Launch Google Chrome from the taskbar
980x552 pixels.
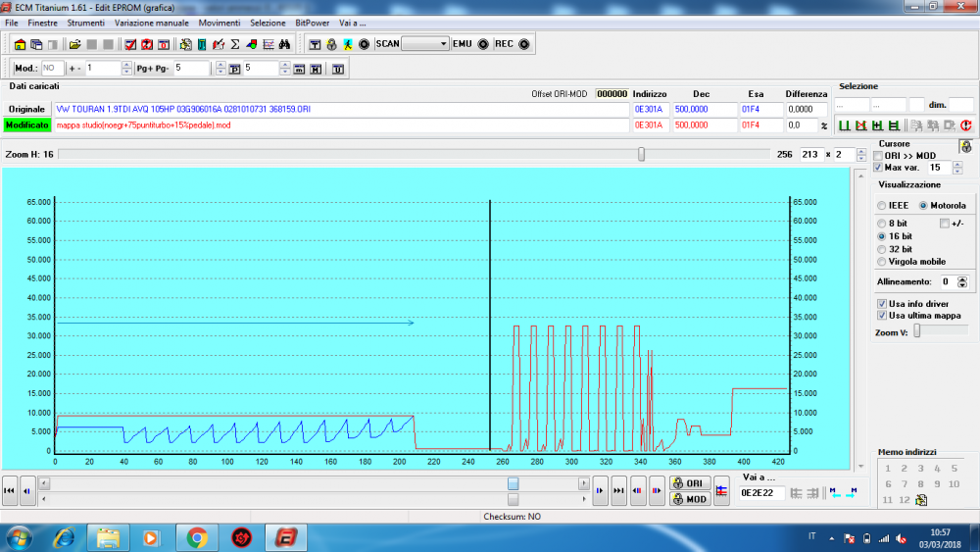[x=196, y=537]
